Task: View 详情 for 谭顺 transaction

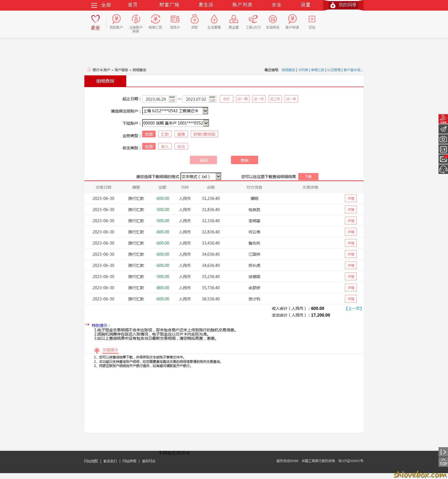Action: [351, 198]
